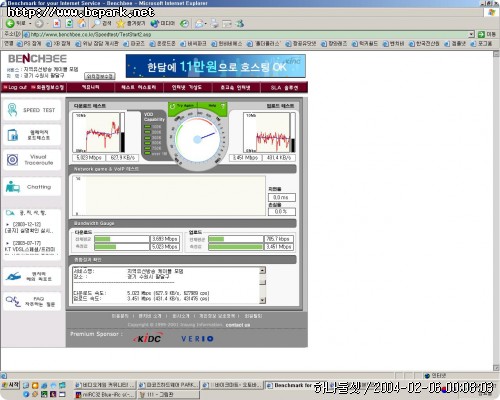
Task: Open the SPEED TEST sidebar item
Action: pyautogui.click(x=32, y=110)
